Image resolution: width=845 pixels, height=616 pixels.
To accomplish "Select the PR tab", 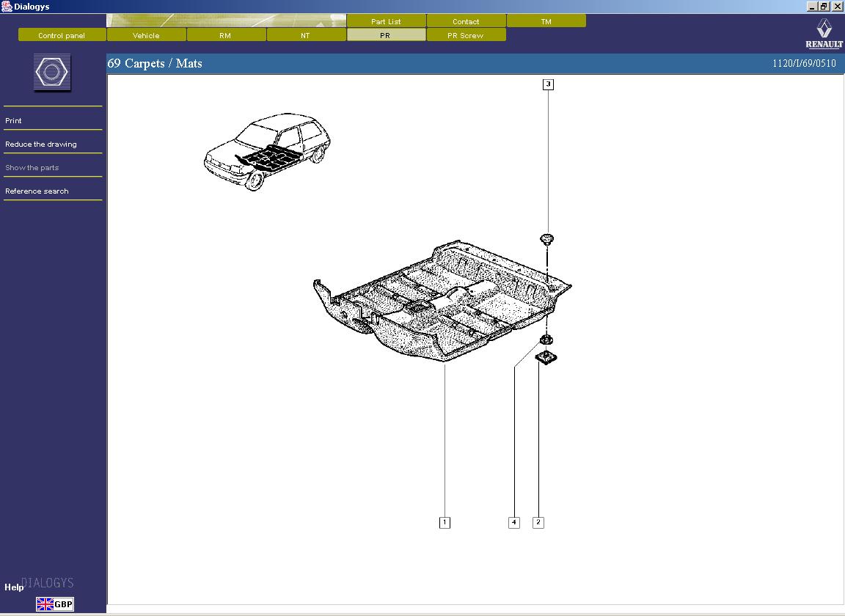I will 385,35.
